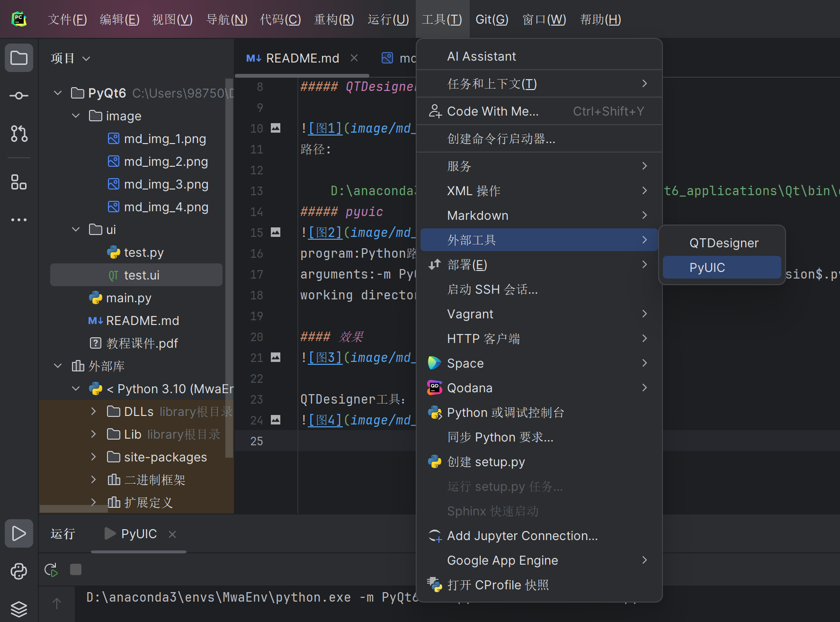840x622 pixels.
Task: Expand the Lib library folder
Action: click(x=93, y=434)
